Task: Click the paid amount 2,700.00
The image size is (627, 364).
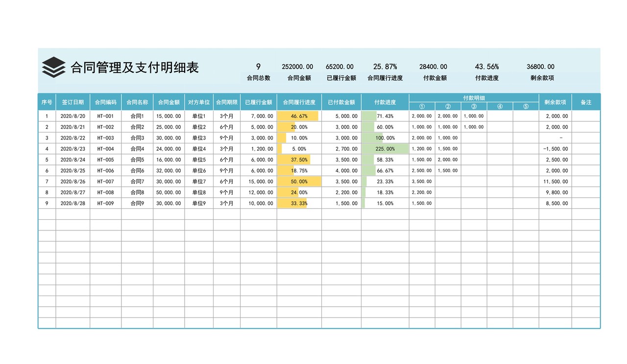Action: click(x=341, y=149)
